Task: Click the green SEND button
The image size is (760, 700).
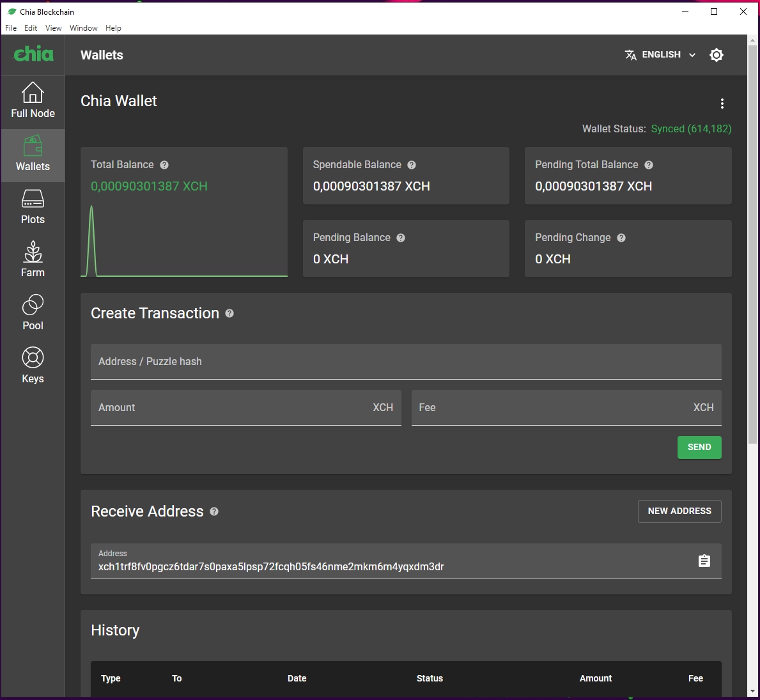Action: click(699, 447)
